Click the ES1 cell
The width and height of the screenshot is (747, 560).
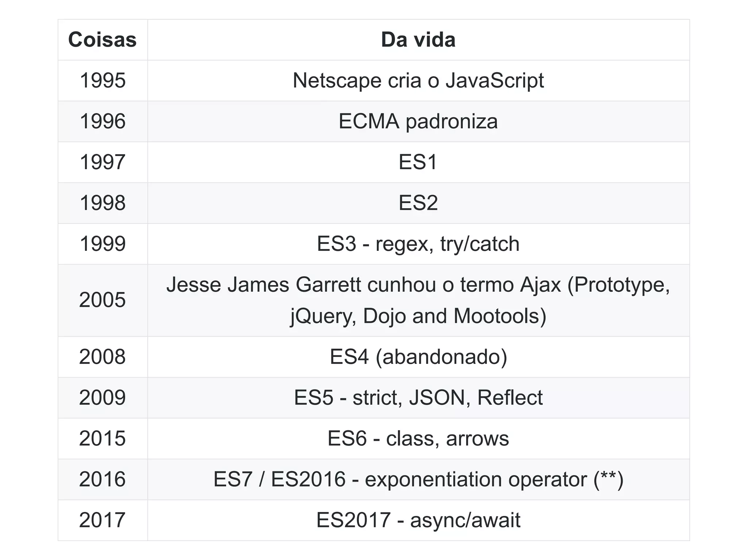[418, 162]
